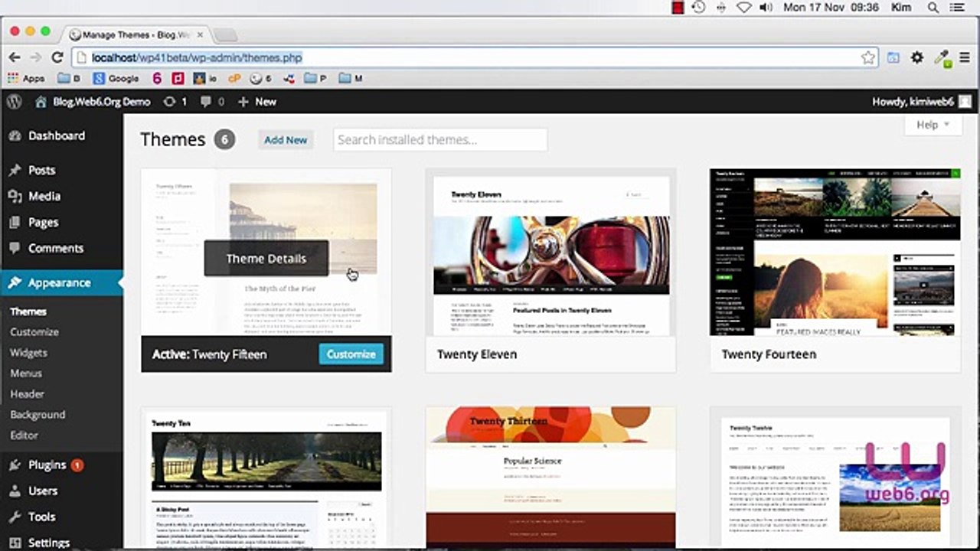Open the Blog.Web6.Org Demo site link
980x551 pixels.
[93, 102]
